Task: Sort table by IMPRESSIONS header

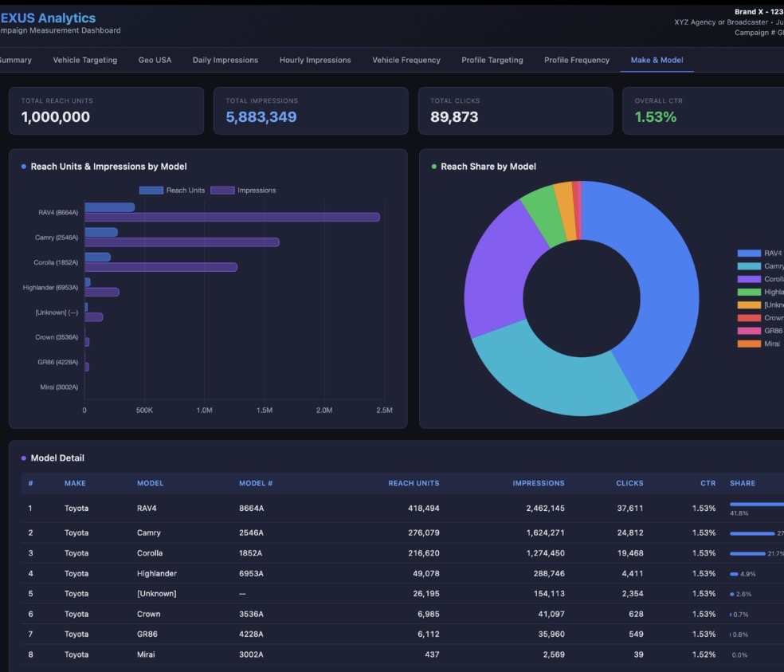Action: 539,483
